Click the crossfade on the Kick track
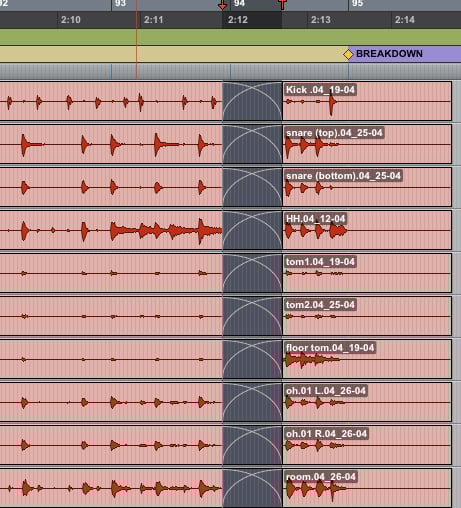This screenshot has width=461, height=508. point(252,101)
